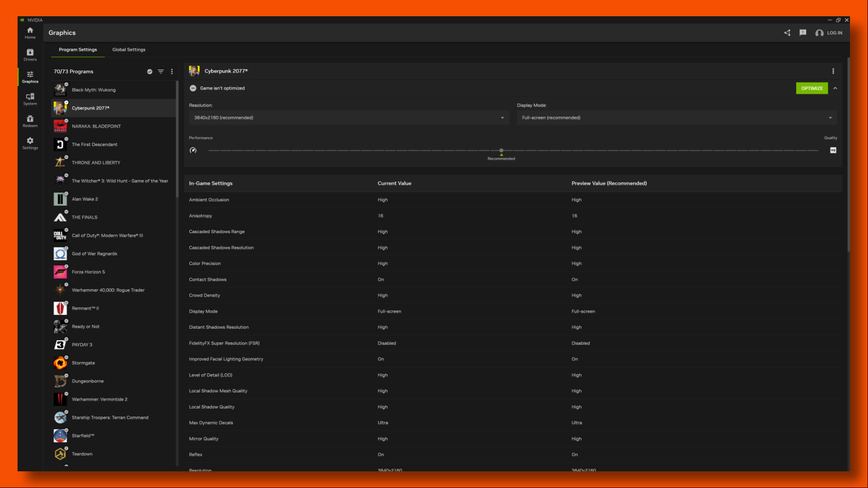Screen dimensions: 868x488
Task: Click FidelityFX Super Resolution (FSR) row
Action: pyautogui.click(x=513, y=343)
